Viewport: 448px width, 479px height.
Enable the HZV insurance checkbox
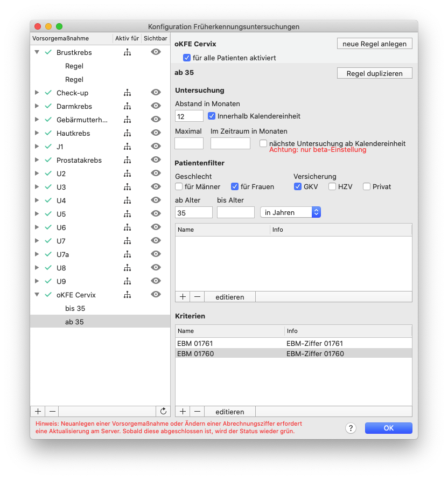tap(332, 186)
